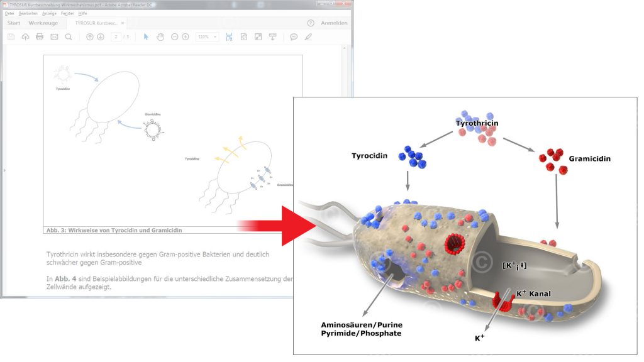Screen dimensions: 644x362
Task: Zoom in on the document
Action: point(185,36)
